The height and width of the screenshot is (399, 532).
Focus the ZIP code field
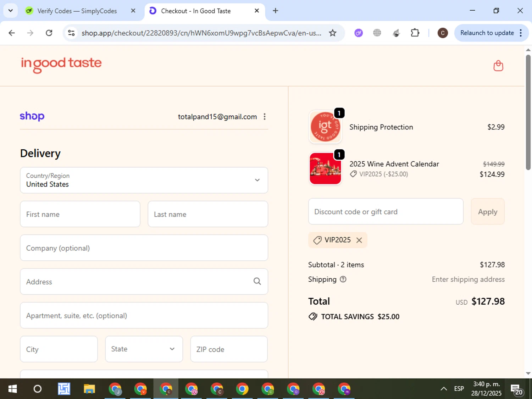[x=229, y=349]
